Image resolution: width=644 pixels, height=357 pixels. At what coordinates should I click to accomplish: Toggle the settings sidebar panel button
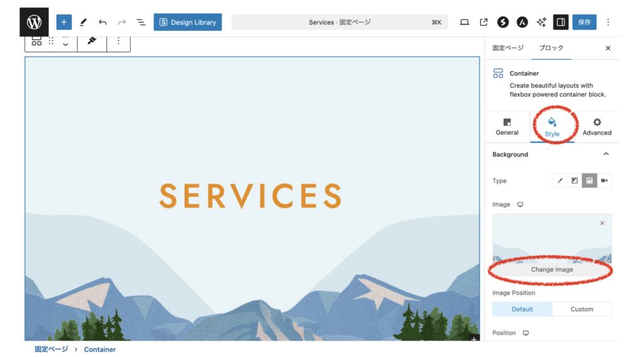[x=560, y=22]
